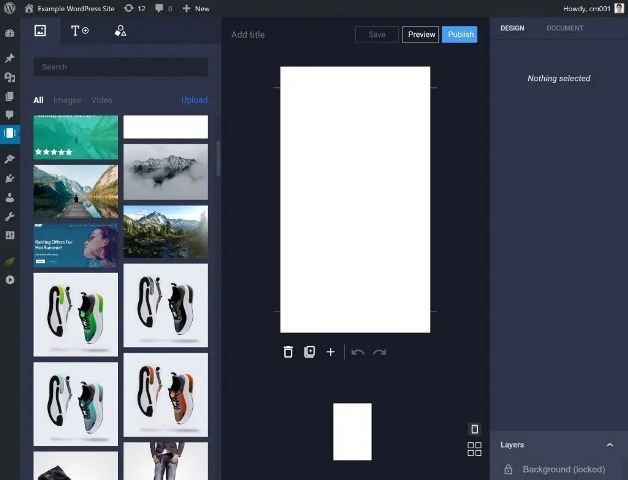Open the Plugins sidebar icon
Image resolution: width=628 pixels, height=480 pixels.
tap(10, 178)
